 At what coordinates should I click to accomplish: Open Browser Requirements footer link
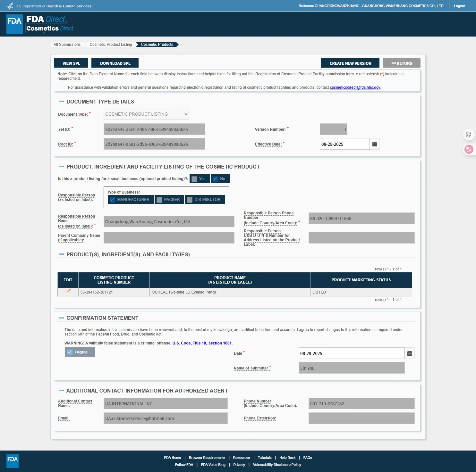pyautogui.click(x=207, y=458)
